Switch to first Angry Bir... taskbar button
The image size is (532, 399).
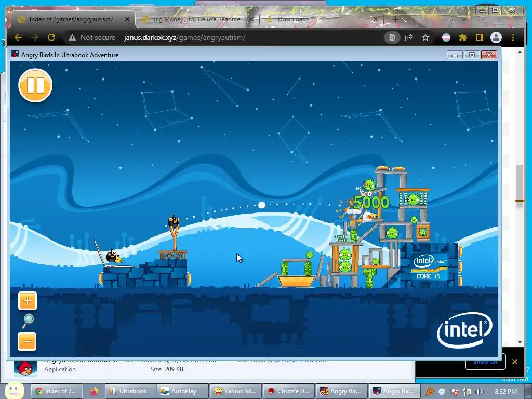click(341, 391)
